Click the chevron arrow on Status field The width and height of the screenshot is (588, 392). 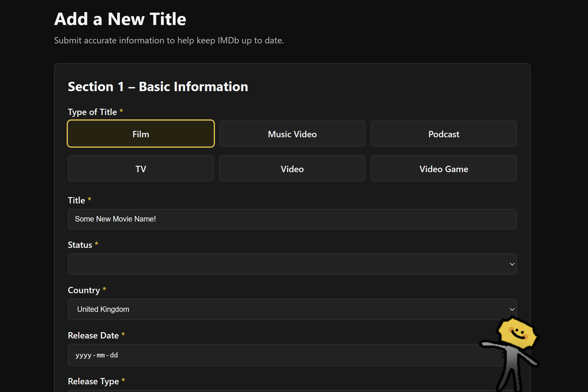point(512,264)
